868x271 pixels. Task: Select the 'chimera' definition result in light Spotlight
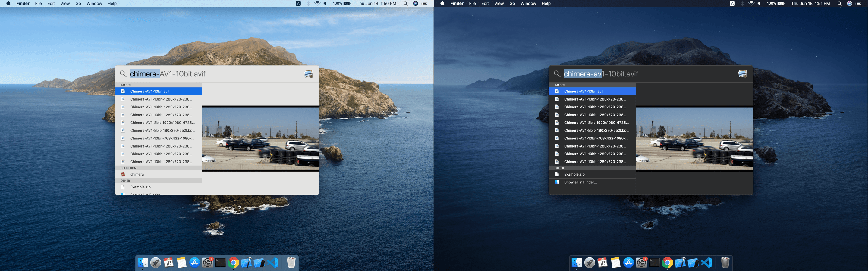coord(137,174)
